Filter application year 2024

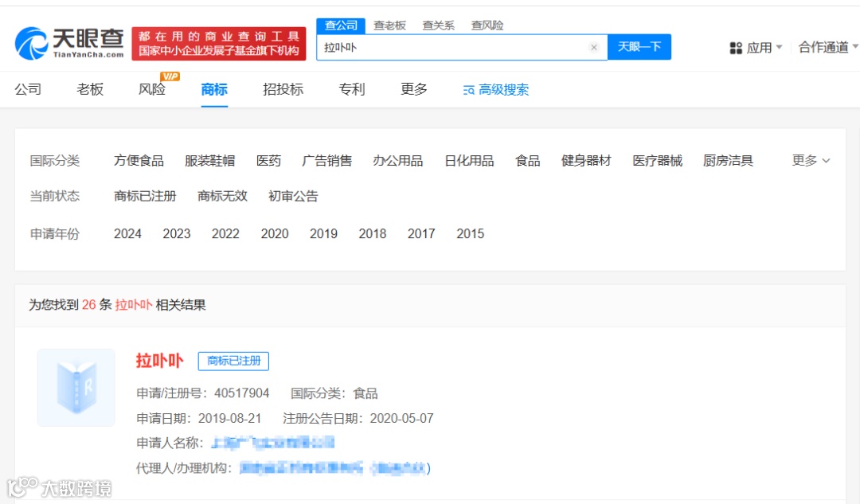point(127,233)
